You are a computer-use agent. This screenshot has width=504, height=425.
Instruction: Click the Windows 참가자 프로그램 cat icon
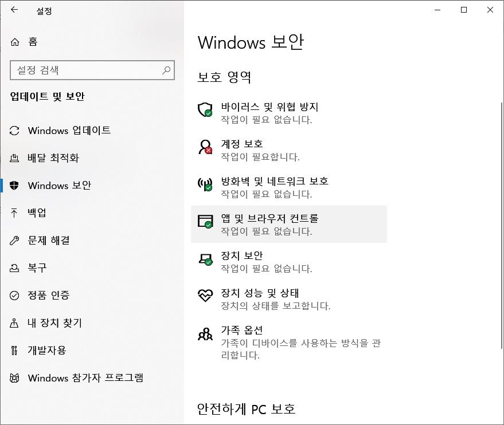[14, 378]
